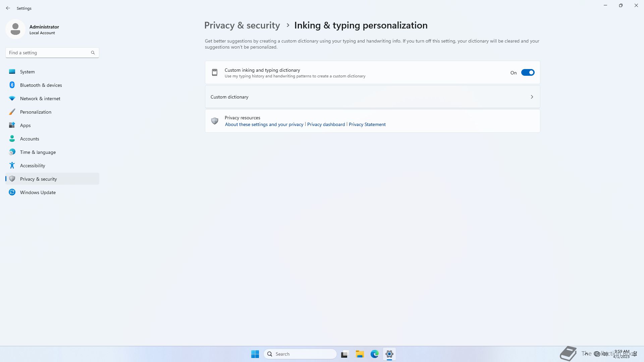Viewport: 644px width, 362px height.
Task: Open Personalization settings
Action: 36,112
